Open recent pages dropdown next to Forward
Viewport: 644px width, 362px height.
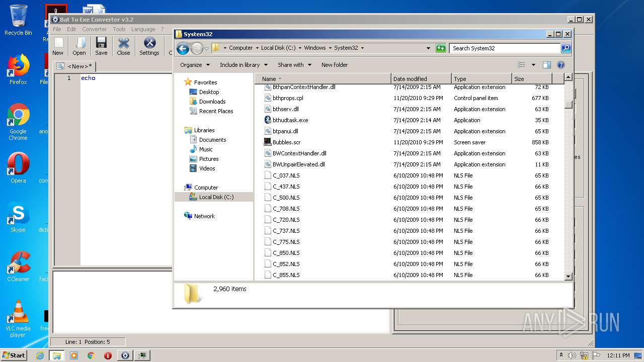point(206,49)
